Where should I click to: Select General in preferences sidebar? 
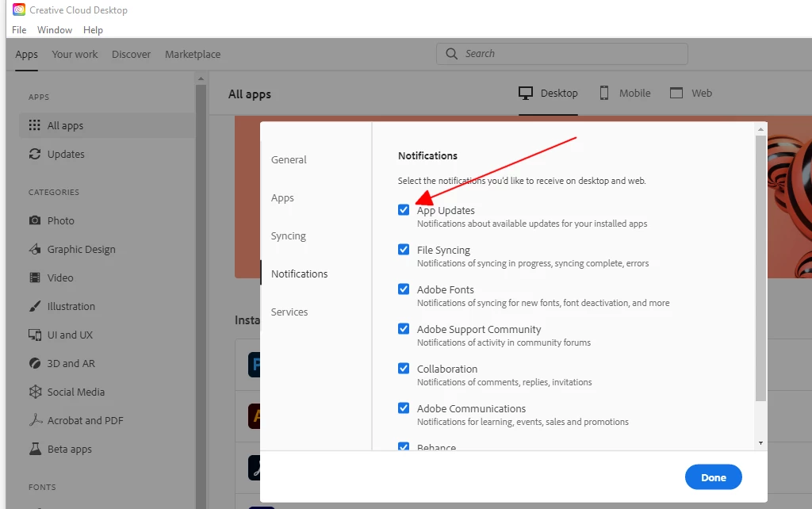289,159
